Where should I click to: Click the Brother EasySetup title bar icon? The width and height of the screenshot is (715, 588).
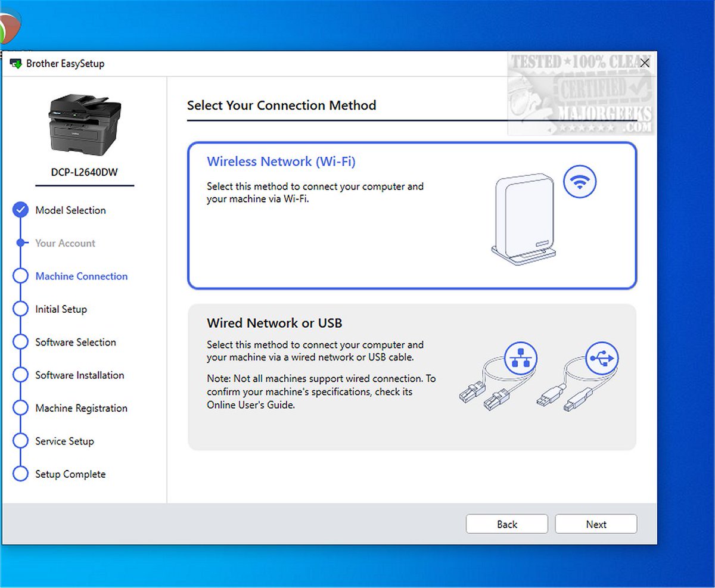click(15, 64)
